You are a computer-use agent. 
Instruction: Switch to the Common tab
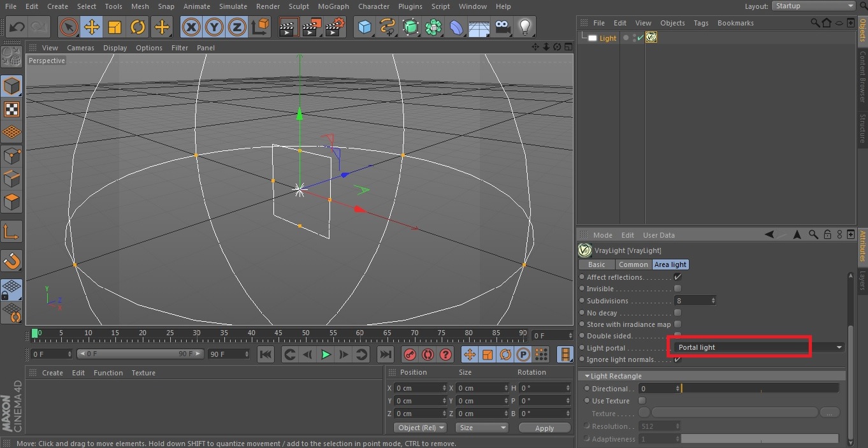point(633,264)
